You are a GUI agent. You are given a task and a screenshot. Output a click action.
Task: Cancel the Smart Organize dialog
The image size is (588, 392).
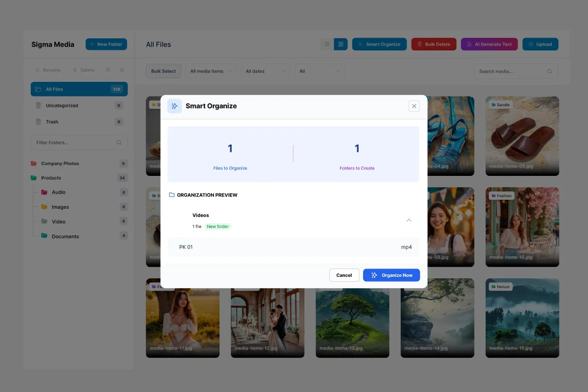[x=344, y=275]
